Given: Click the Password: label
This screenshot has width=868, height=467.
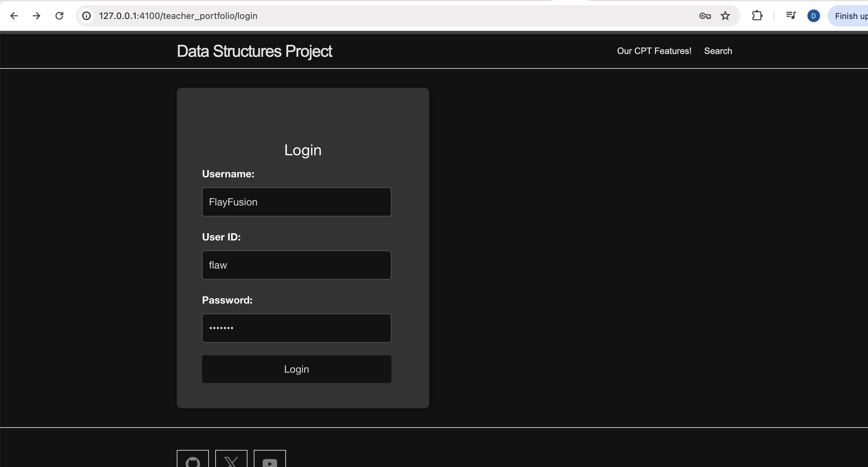Looking at the screenshot, I should coord(227,300).
